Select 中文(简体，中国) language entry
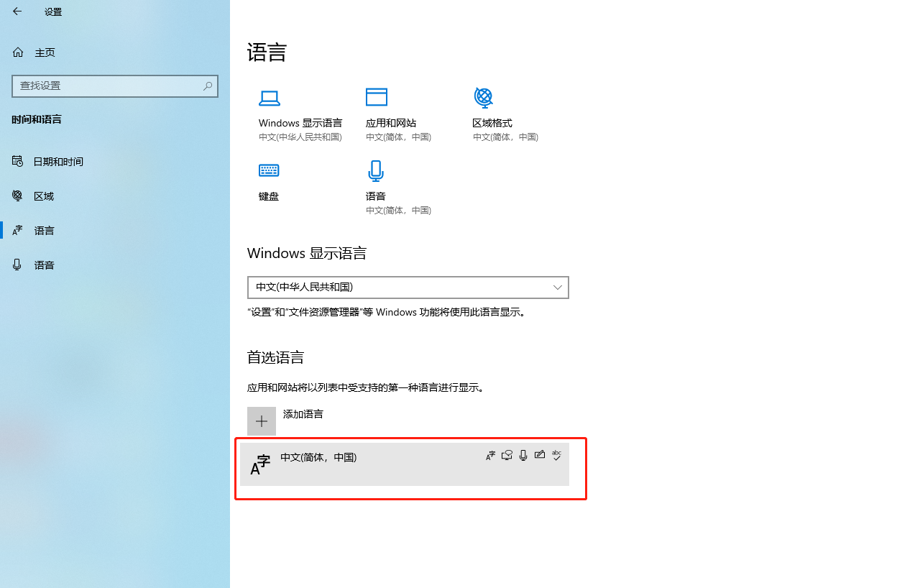 405,464
